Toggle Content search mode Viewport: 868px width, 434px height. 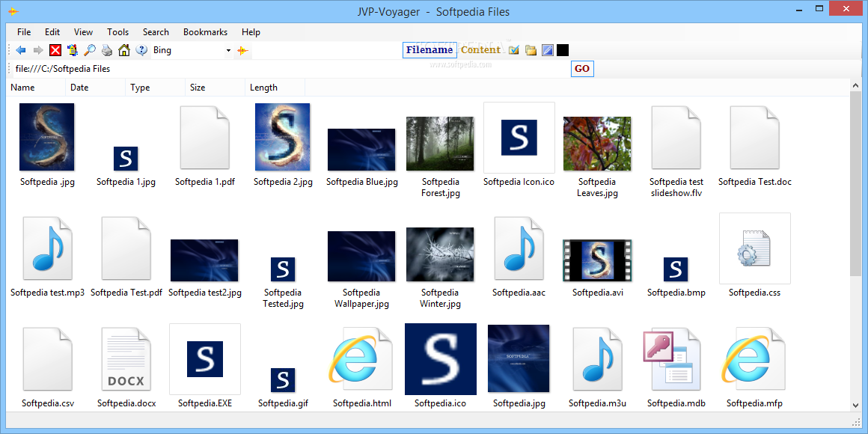coord(480,50)
